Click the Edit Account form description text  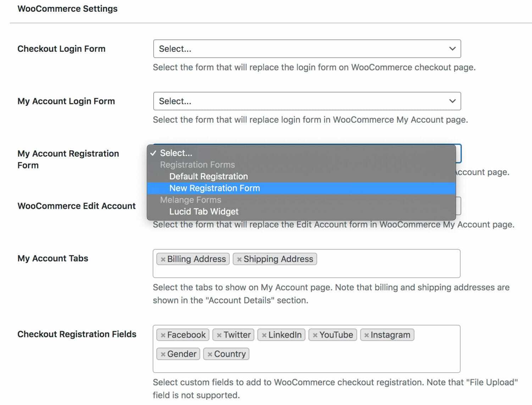point(333,225)
